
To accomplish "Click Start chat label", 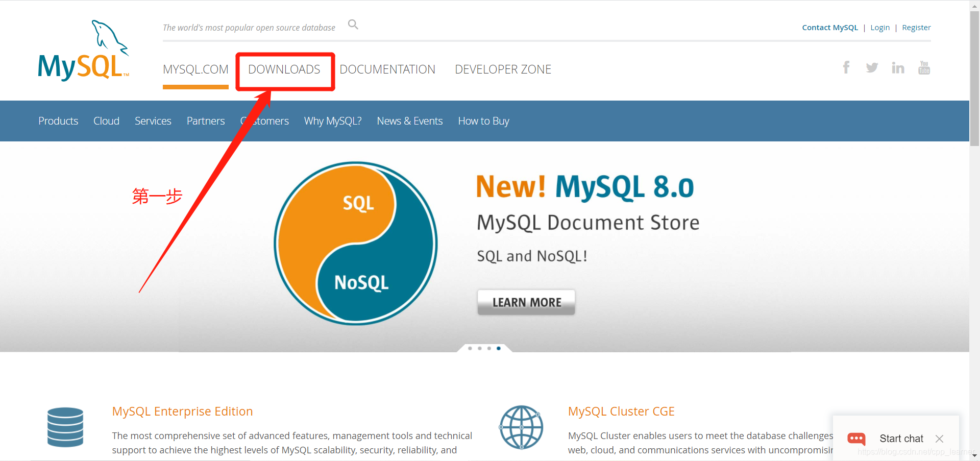I will (x=901, y=439).
